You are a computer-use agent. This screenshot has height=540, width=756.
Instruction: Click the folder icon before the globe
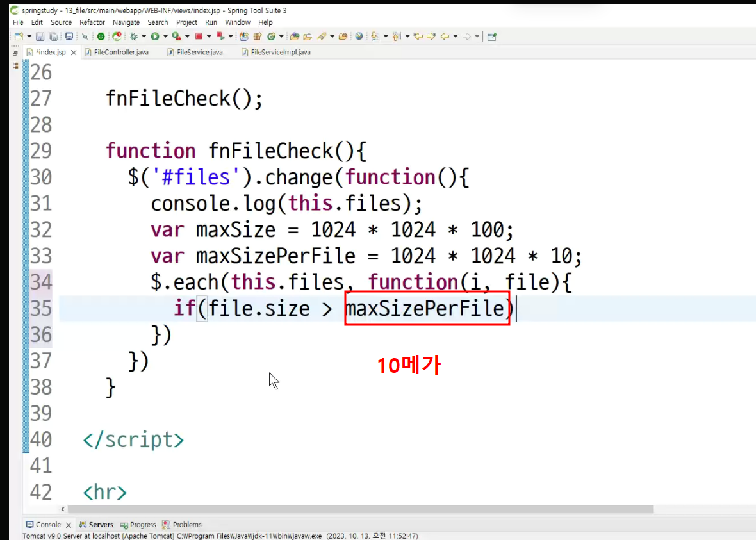343,36
